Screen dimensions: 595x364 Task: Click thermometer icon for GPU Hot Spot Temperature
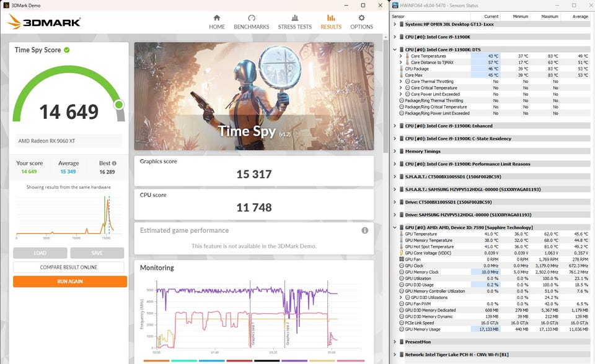pos(402,247)
